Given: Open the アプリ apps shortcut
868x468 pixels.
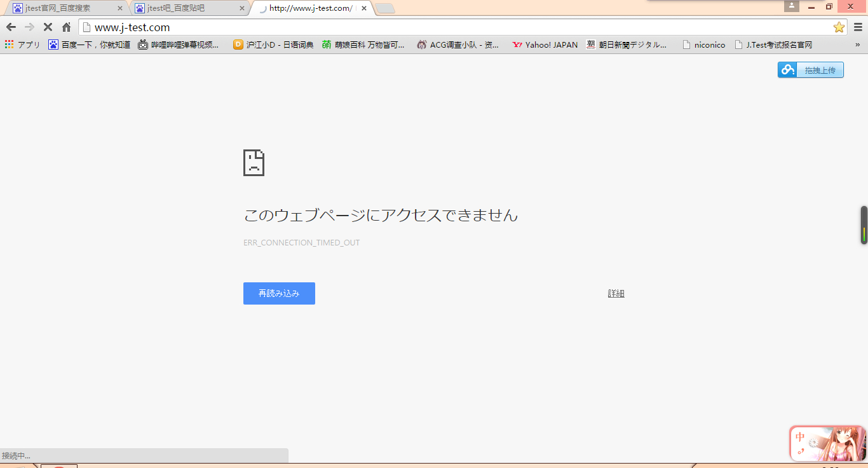Looking at the screenshot, I should click(x=22, y=45).
